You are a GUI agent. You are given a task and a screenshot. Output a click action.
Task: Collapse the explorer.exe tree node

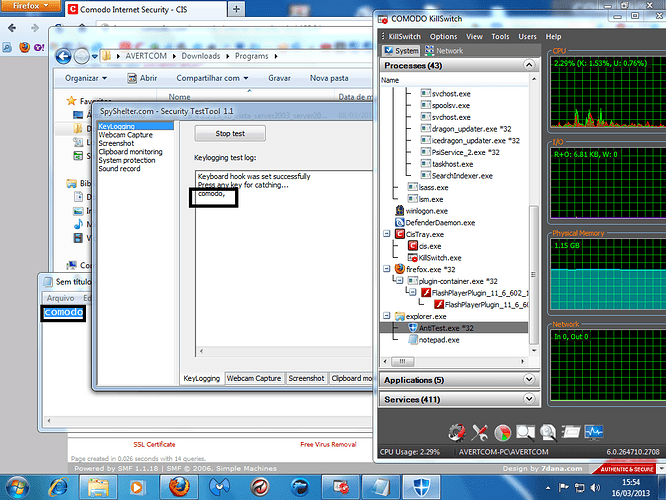[x=387, y=316]
